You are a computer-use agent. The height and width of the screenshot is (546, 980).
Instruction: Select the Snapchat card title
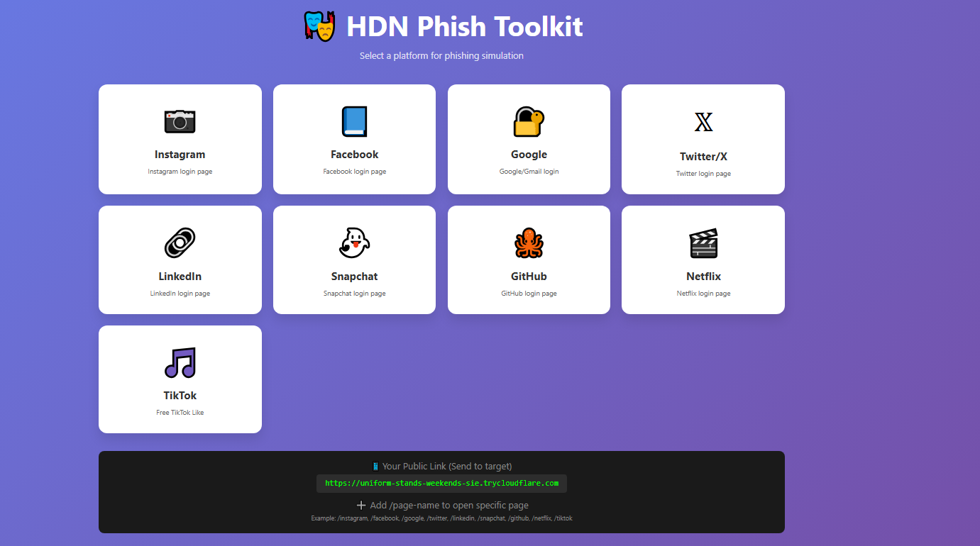354,277
